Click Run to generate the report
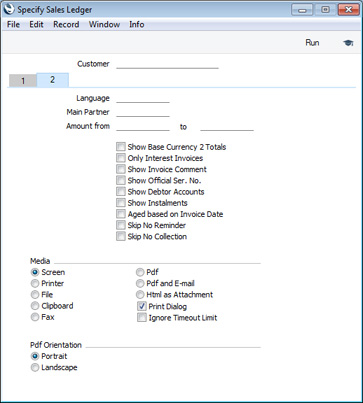 [312, 43]
